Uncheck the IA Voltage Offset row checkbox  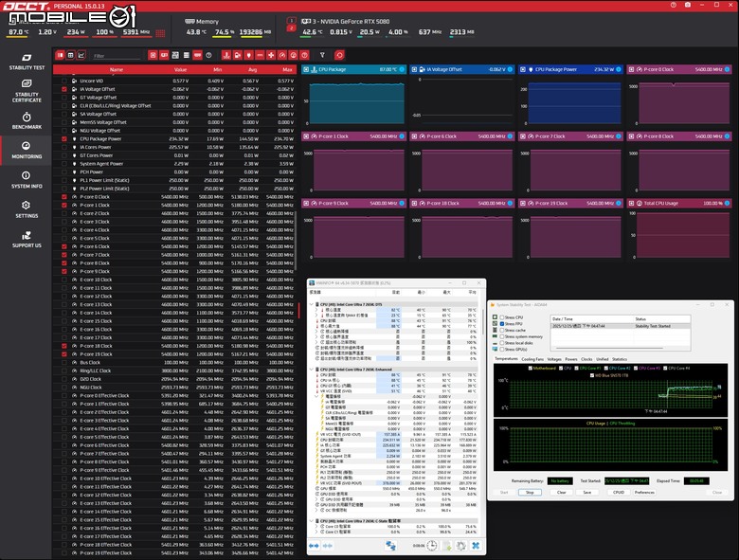(x=64, y=89)
